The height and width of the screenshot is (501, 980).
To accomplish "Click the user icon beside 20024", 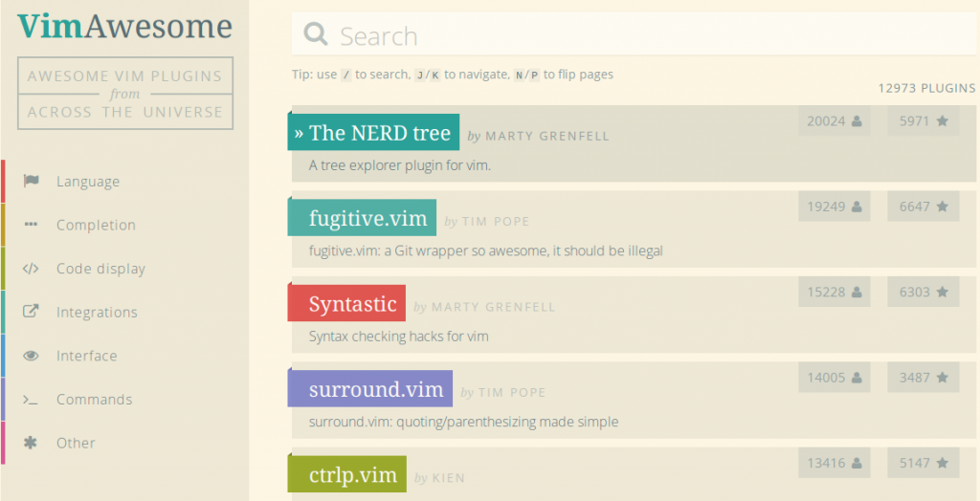I will 857,121.
